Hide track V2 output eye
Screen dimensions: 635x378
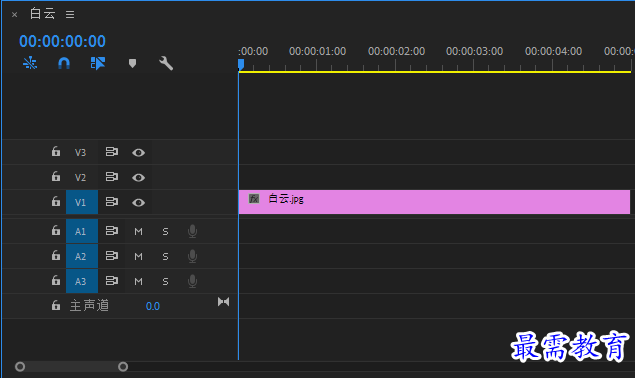click(x=139, y=178)
